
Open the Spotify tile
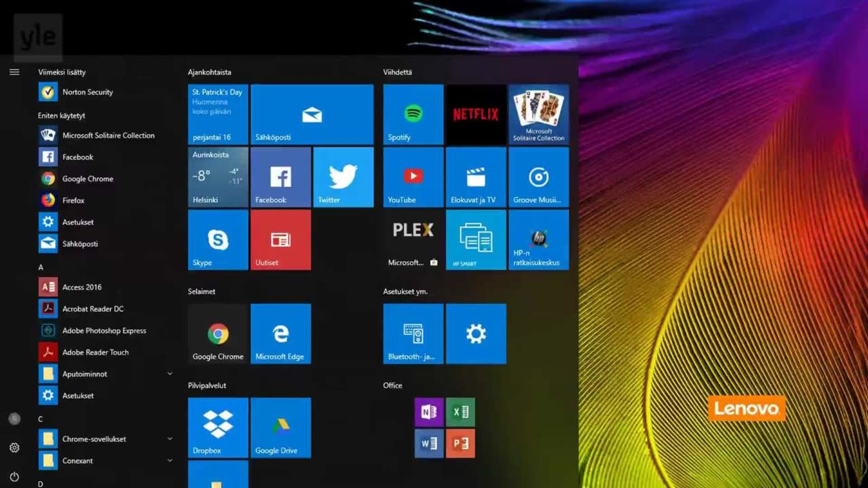(x=413, y=114)
